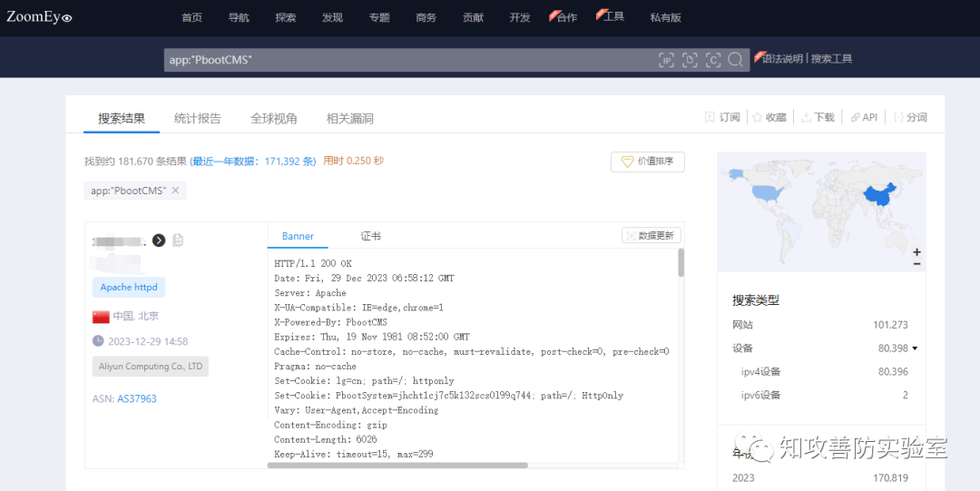Click the 最近一年数据: 171,392 条 link
The image size is (980, 491).
253,161
